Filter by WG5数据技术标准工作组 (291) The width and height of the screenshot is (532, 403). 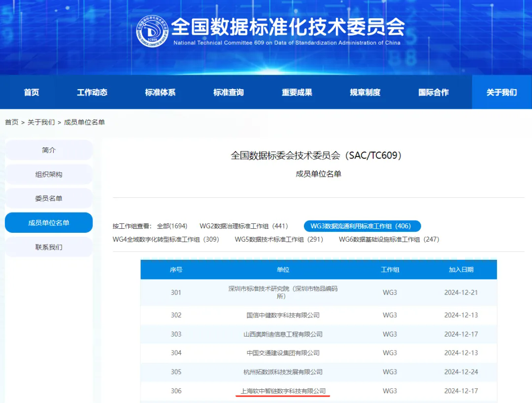279,239
